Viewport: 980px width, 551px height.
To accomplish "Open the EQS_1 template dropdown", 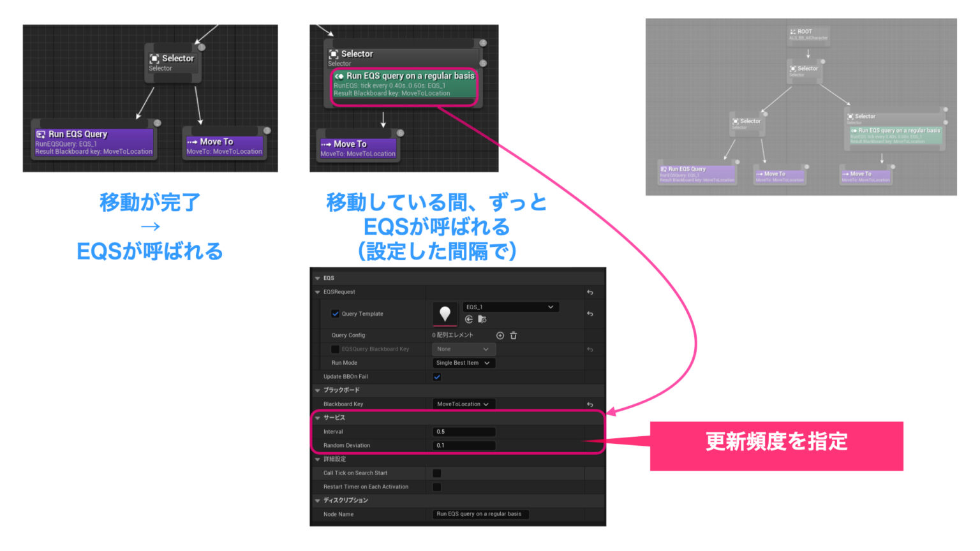I will [x=510, y=307].
